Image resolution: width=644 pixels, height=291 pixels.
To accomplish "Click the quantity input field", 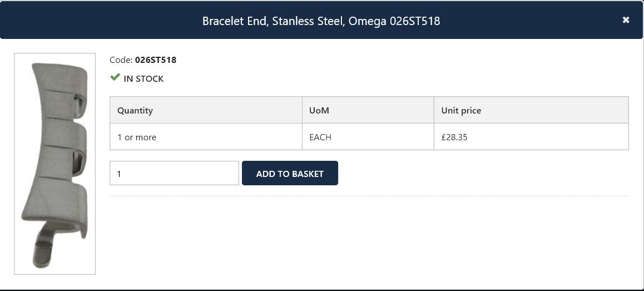I will coord(174,173).
